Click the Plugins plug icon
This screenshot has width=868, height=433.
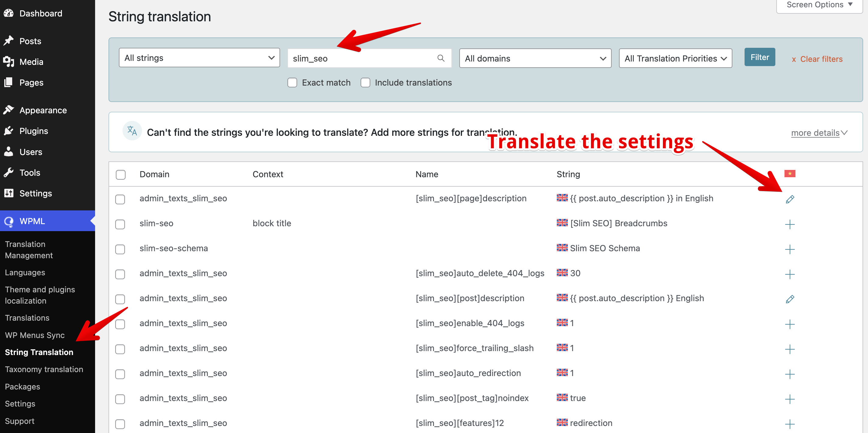[9, 131]
